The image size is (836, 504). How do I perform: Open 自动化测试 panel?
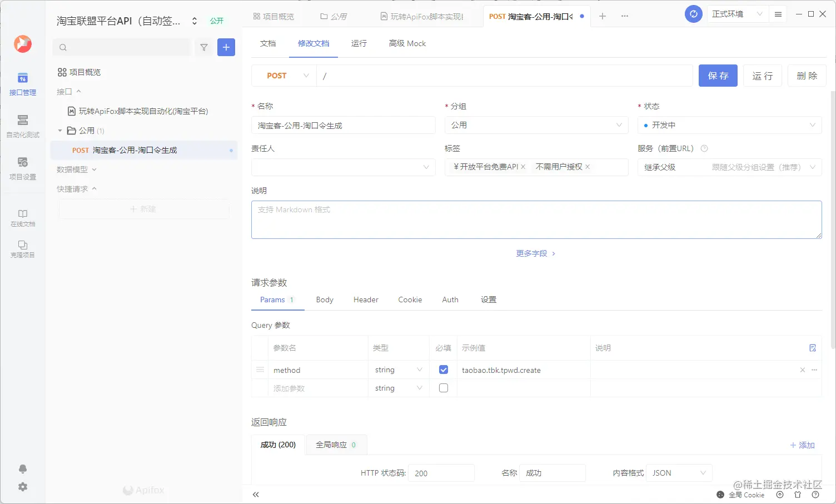coord(22,127)
